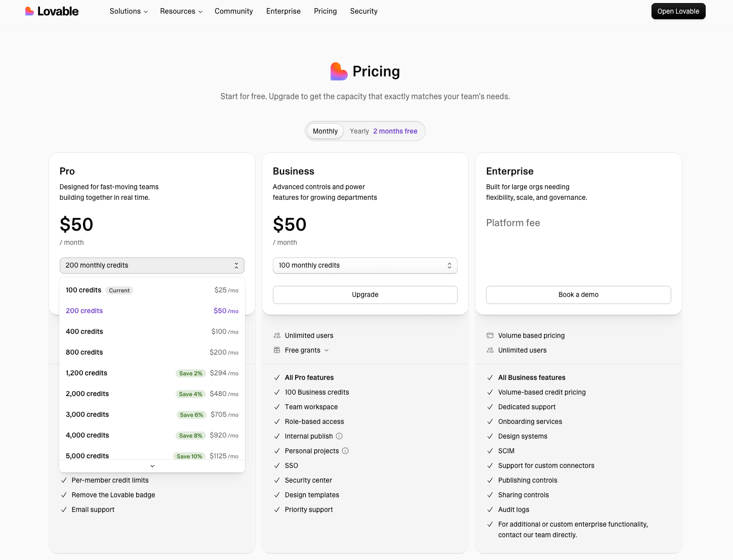Click the Volume based pricing card icon
733x560 pixels.
coord(490,335)
